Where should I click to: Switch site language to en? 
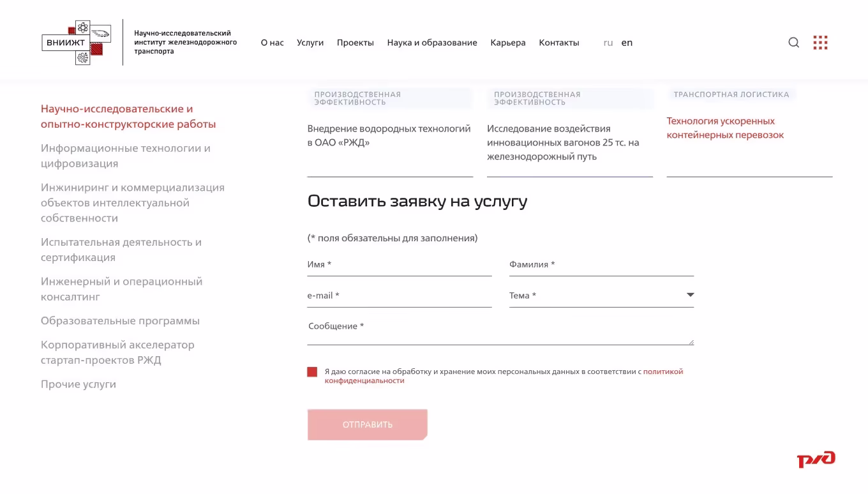(627, 43)
